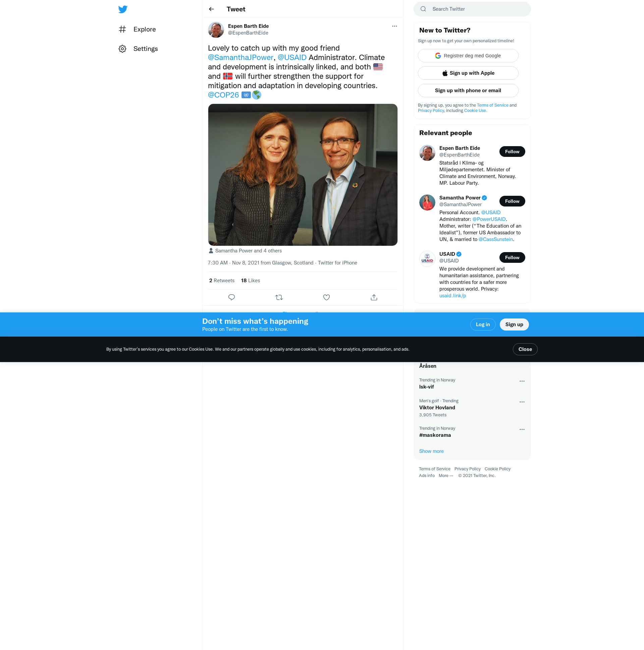Open the Privacy Policy link in the signup box
The height and width of the screenshot is (650, 644).
click(431, 111)
